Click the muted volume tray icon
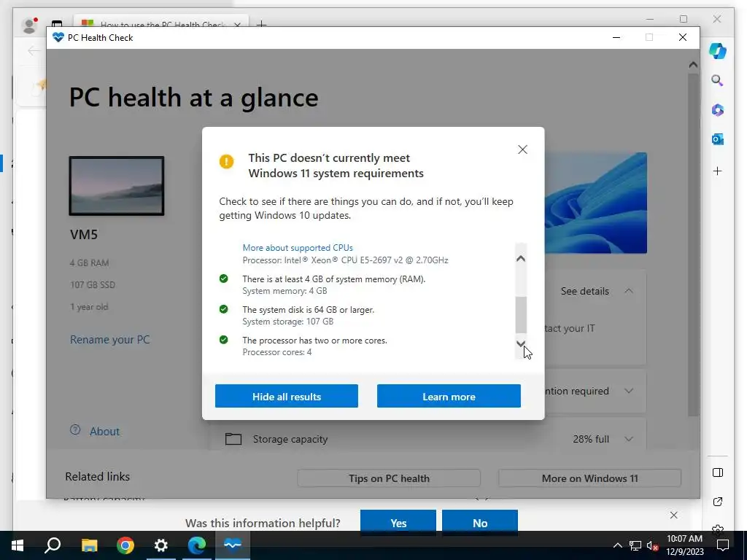This screenshot has width=747, height=560. click(652, 545)
